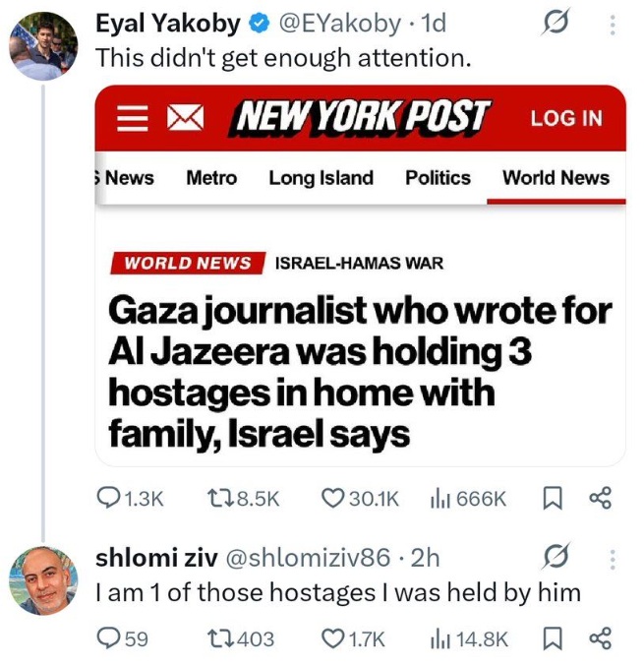Open the Politics tab
The height and width of the screenshot is (666, 644).
tap(438, 178)
